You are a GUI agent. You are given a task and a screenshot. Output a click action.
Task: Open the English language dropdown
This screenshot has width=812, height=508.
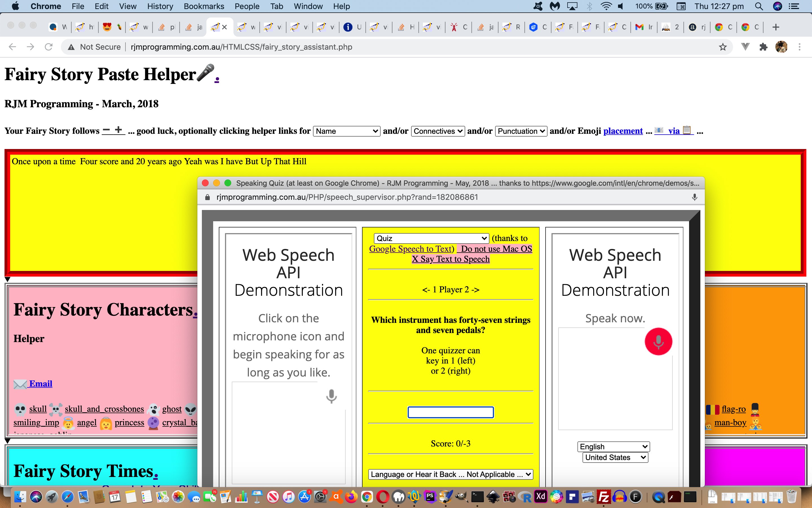click(x=613, y=446)
